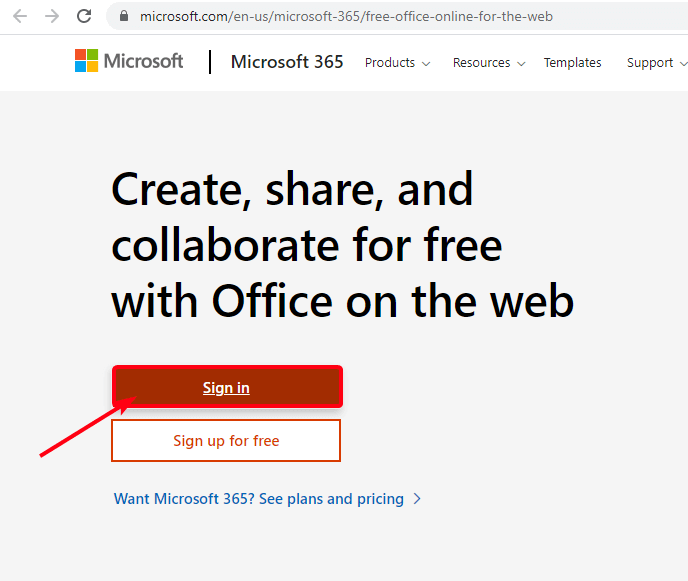Click the chevron after plans and pricing
This screenshot has width=688, height=581.
point(418,499)
